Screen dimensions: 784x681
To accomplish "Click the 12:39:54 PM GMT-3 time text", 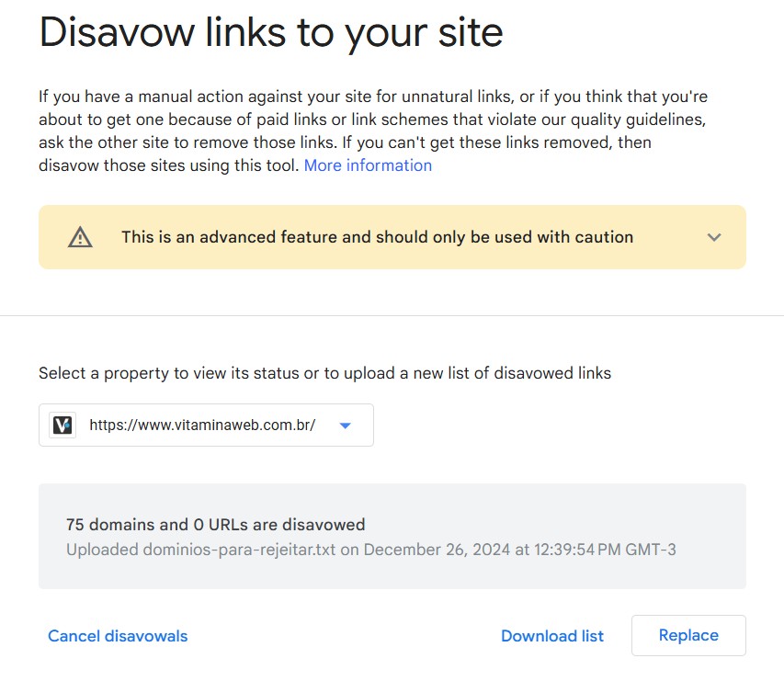I will click(605, 550).
